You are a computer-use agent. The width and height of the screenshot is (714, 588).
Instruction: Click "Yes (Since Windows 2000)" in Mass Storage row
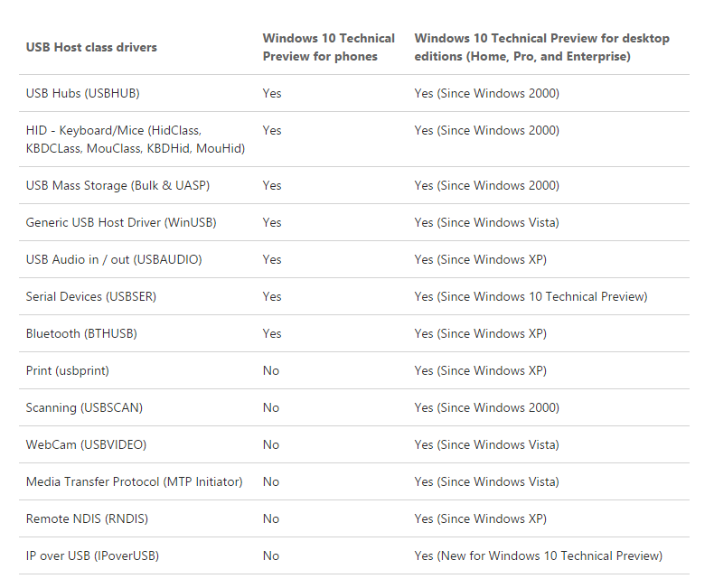pyautogui.click(x=487, y=186)
